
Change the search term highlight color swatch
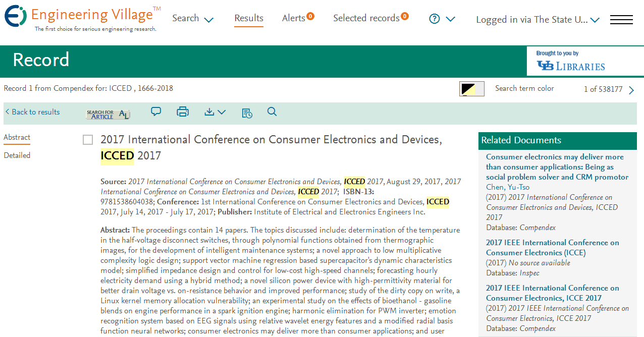tap(471, 89)
